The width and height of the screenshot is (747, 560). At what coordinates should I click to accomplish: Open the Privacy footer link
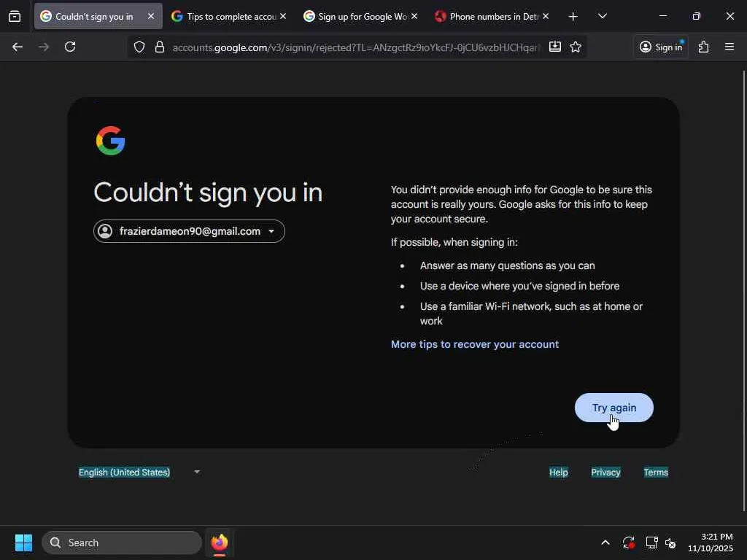pyautogui.click(x=605, y=472)
